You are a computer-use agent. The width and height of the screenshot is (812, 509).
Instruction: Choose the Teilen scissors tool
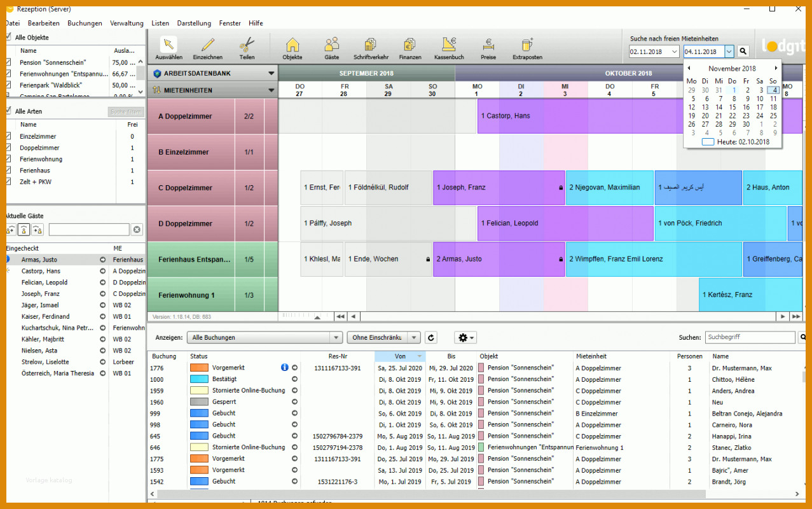pos(247,48)
